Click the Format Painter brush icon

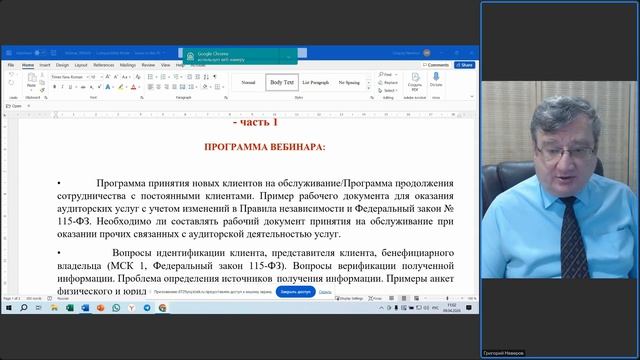(x=42, y=90)
